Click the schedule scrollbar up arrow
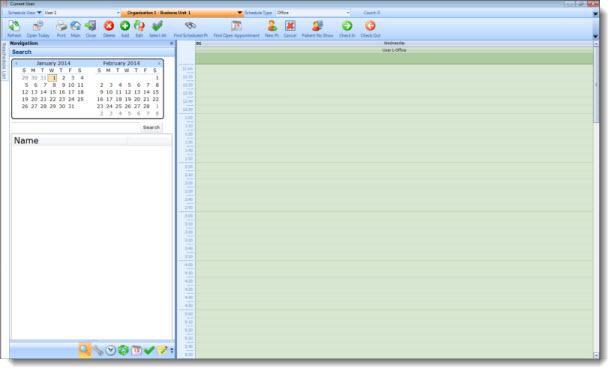The height and width of the screenshot is (374, 615). (x=596, y=44)
